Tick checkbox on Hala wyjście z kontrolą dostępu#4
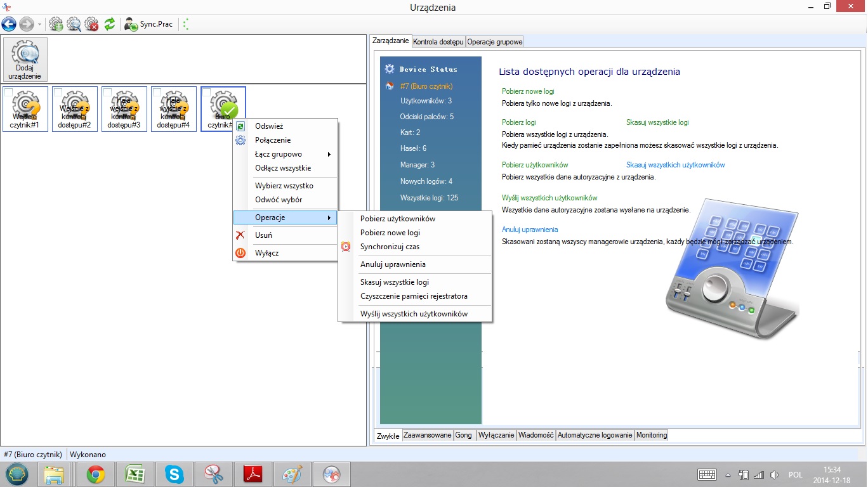This screenshot has height=487, width=868. coord(157,93)
